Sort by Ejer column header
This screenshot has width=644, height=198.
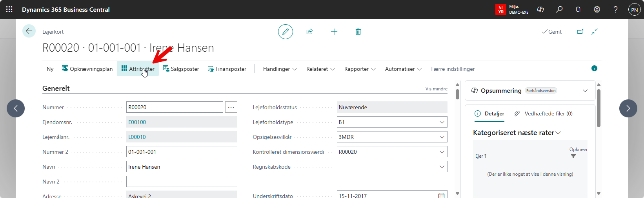tap(481, 156)
